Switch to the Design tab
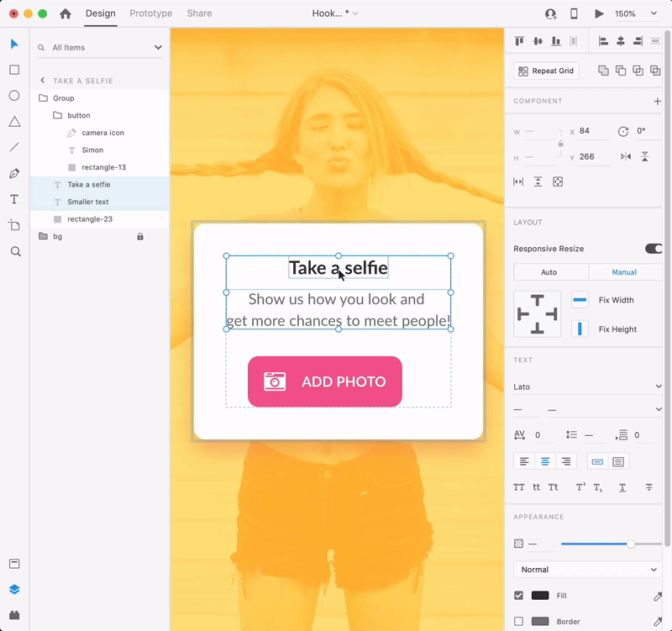 [x=101, y=13]
